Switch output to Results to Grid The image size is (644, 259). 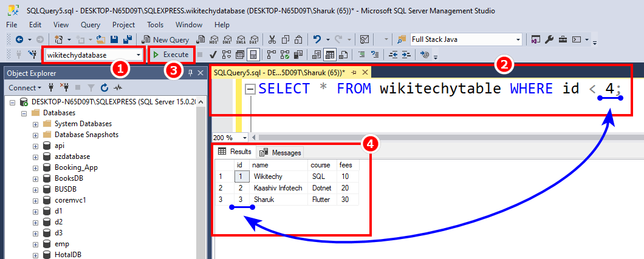[x=330, y=55]
